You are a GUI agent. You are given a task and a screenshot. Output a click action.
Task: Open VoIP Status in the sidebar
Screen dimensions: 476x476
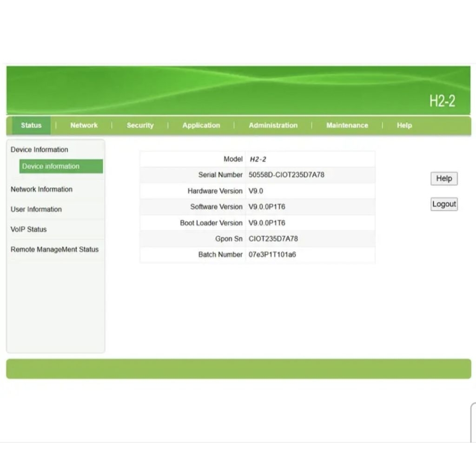click(29, 230)
